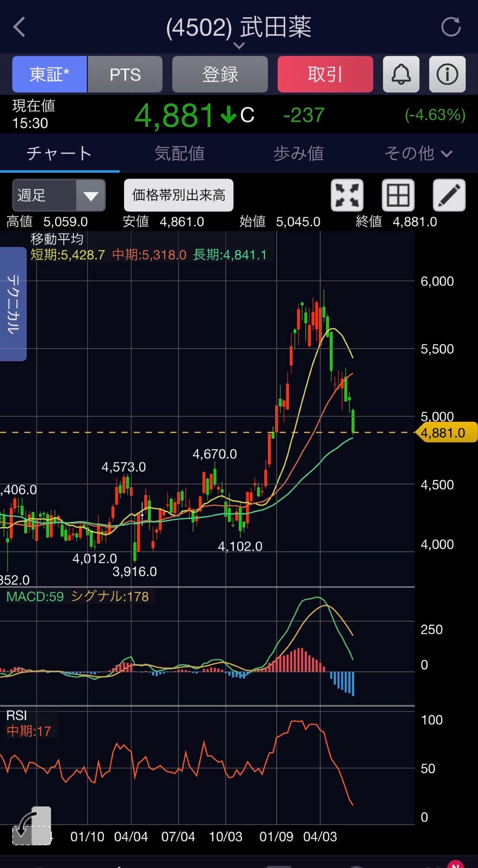The image size is (478, 868).
Task: Tap the 中期:5,318.0 moving average value
Action: (149, 255)
